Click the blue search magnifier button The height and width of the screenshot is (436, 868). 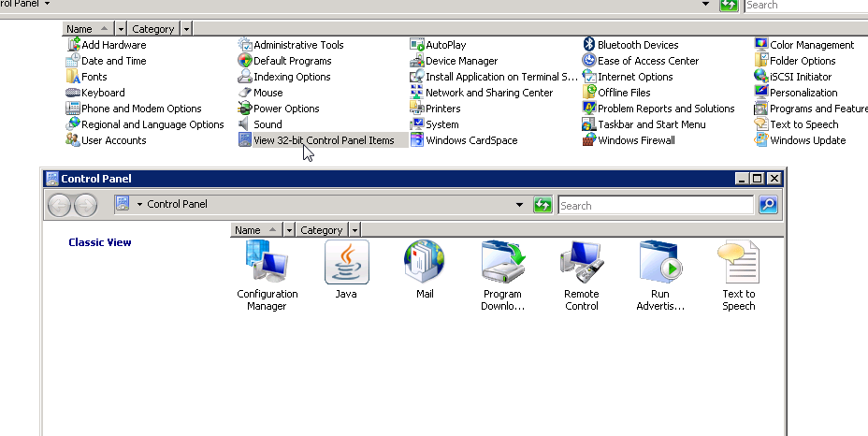click(768, 204)
